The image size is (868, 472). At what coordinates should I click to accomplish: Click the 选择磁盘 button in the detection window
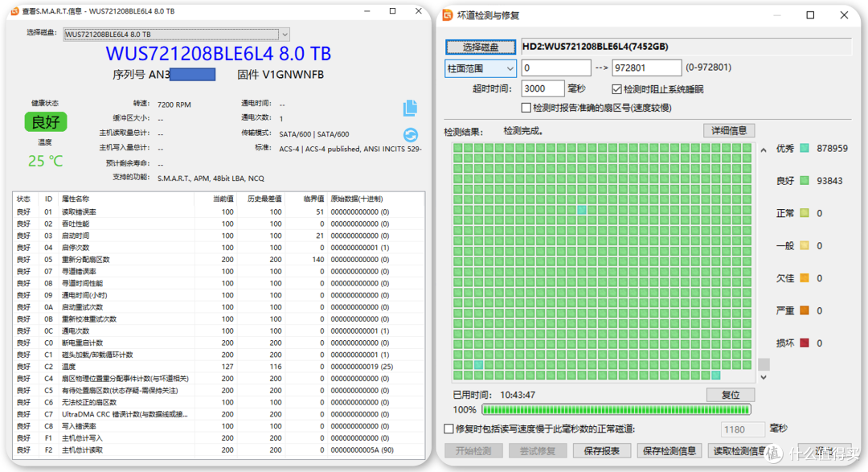click(x=481, y=47)
